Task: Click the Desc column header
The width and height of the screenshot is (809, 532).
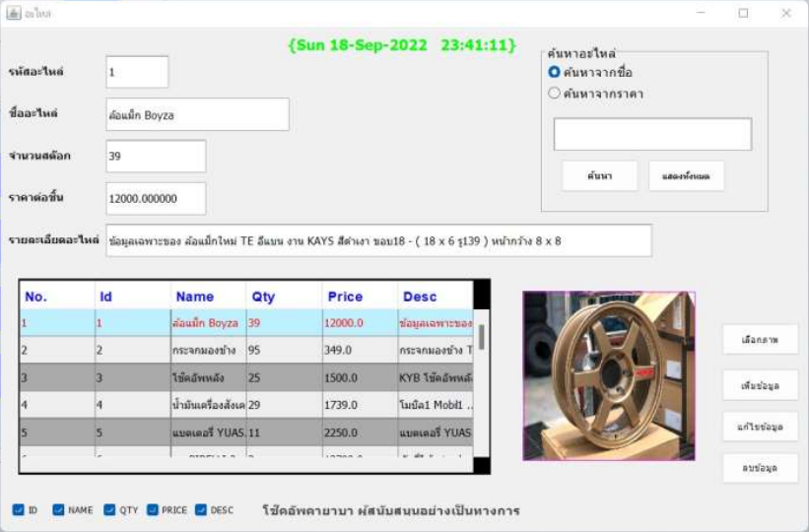Action: point(436,297)
